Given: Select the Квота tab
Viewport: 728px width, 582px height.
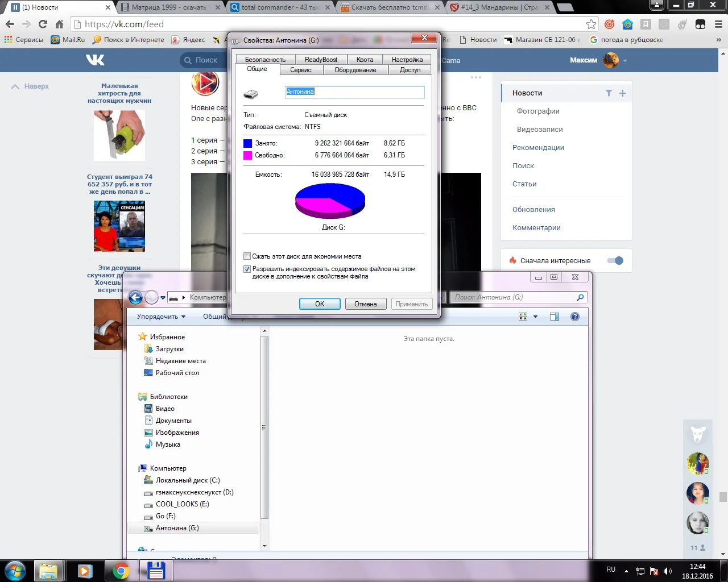Looking at the screenshot, I should (x=365, y=60).
